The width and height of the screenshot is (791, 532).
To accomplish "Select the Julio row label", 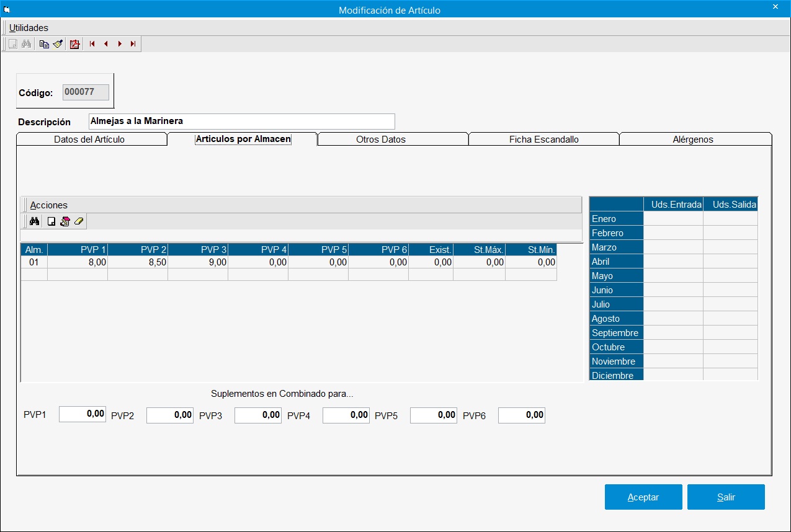I will (617, 304).
